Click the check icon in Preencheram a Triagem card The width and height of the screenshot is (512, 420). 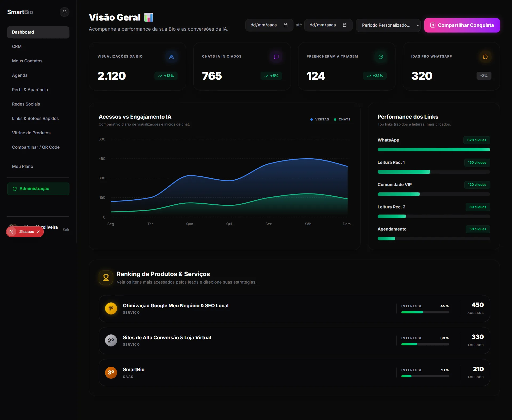381,57
